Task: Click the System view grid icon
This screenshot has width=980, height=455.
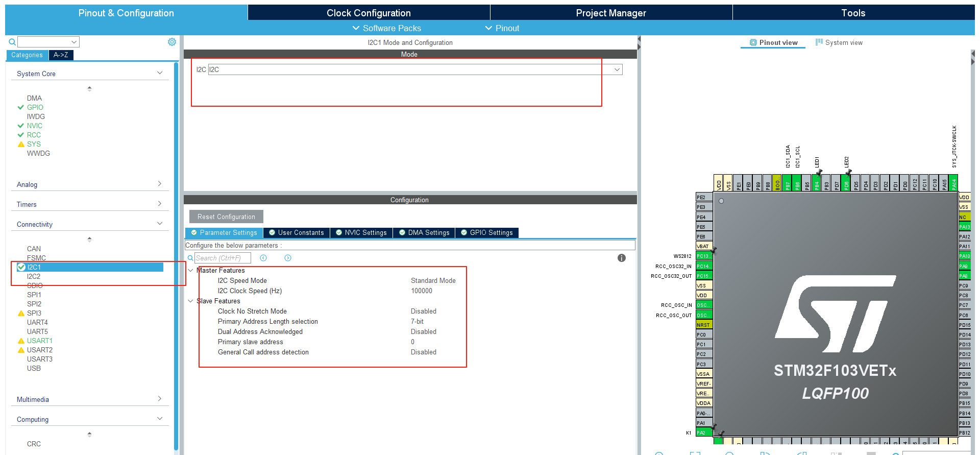Action: click(x=819, y=42)
